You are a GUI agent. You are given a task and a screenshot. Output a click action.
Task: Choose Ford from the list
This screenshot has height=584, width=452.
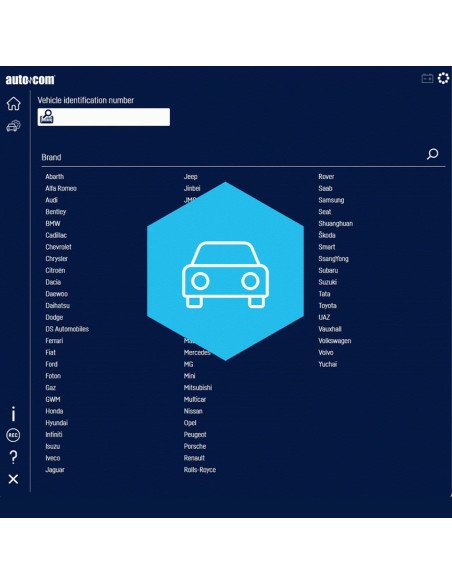51,364
